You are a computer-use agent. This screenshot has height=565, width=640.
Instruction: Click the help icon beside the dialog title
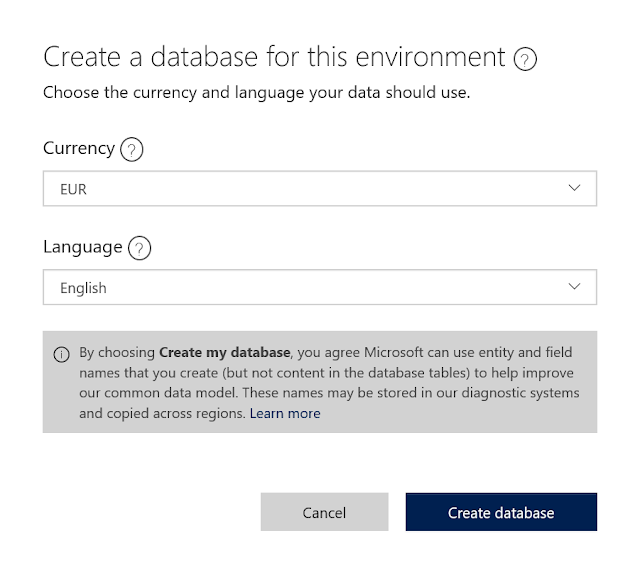(x=525, y=59)
